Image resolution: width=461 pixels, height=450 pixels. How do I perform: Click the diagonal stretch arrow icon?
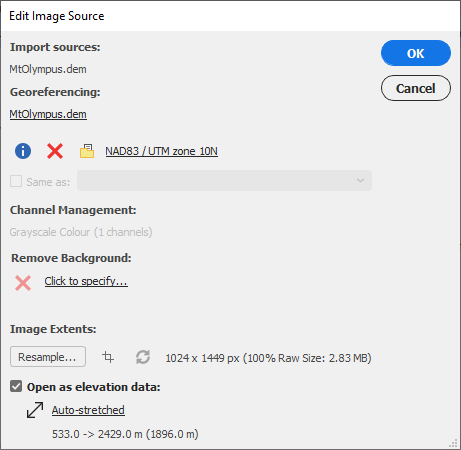[35, 410]
